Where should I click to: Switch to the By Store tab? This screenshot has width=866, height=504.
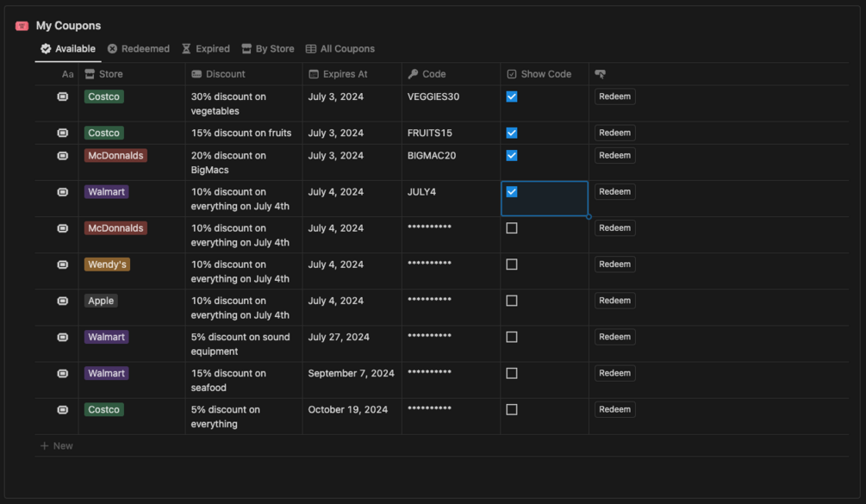click(x=268, y=49)
